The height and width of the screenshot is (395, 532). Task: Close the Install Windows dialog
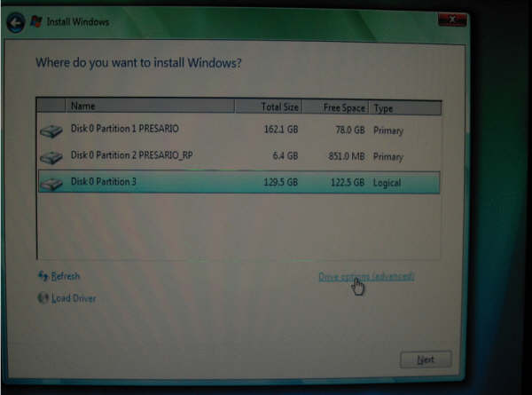(452, 20)
